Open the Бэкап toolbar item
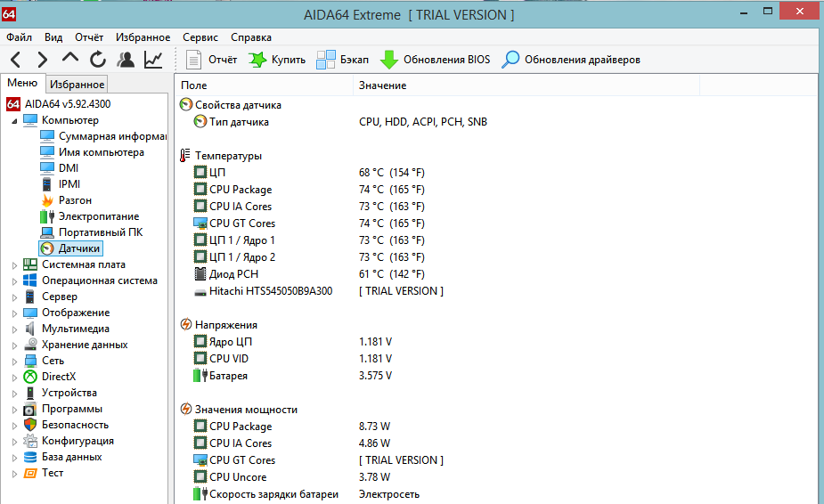The height and width of the screenshot is (504, 824). point(343,60)
